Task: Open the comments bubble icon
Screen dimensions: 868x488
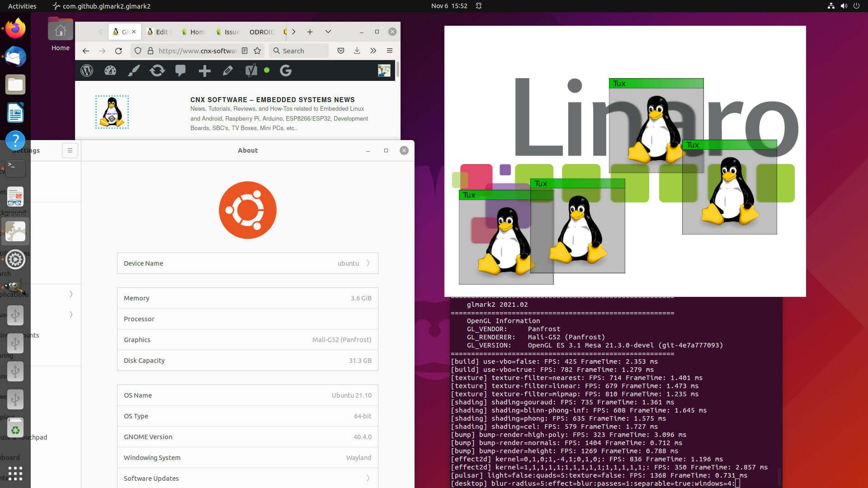Action: tap(180, 70)
